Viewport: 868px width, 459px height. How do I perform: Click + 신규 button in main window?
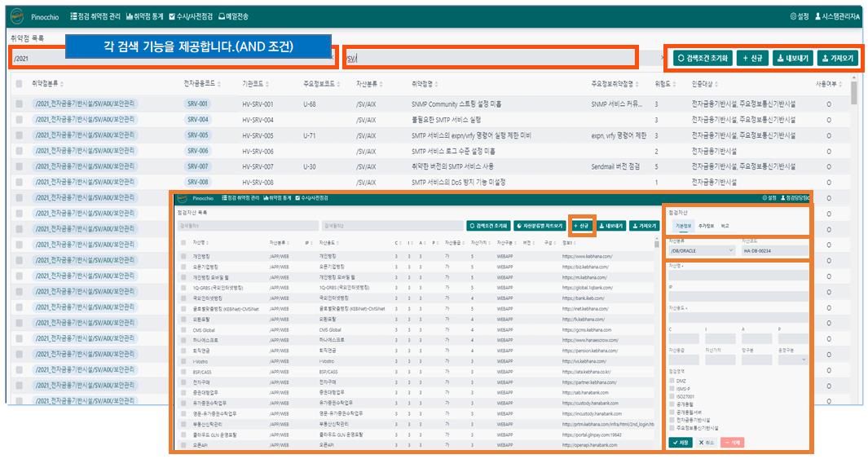pos(752,58)
